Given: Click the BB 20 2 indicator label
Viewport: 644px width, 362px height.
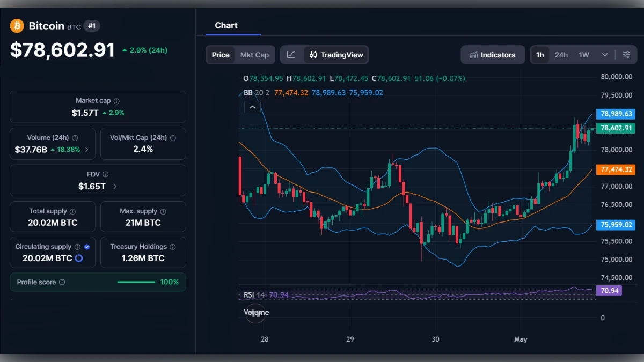Looking at the screenshot, I should 257,92.
